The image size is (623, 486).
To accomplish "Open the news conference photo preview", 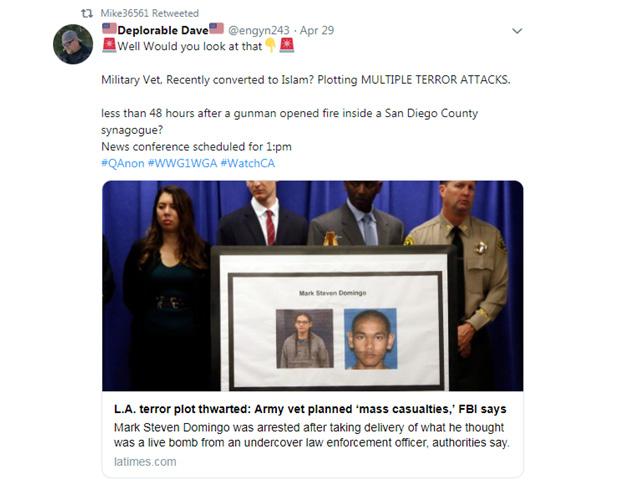I will point(313,286).
